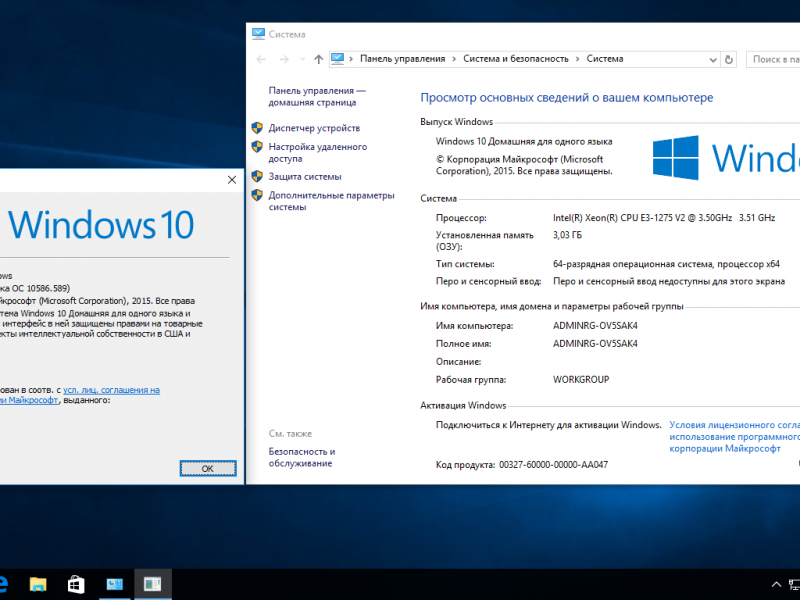
Task: Click the memory value 3,03 ГБ
Action: 567,235
